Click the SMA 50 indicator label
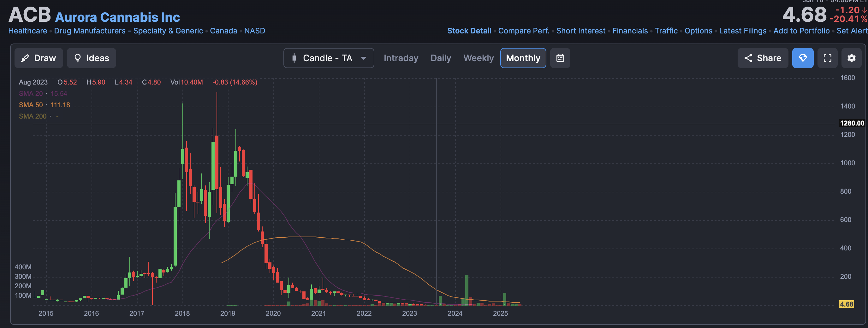The width and height of the screenshot is (868, 328). pos(31,105)
